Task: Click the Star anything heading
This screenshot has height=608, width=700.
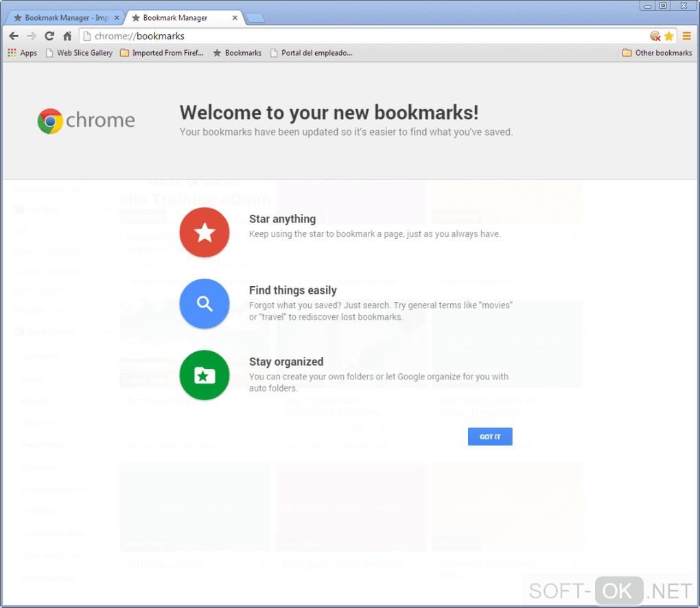Action: pos(282,219)
